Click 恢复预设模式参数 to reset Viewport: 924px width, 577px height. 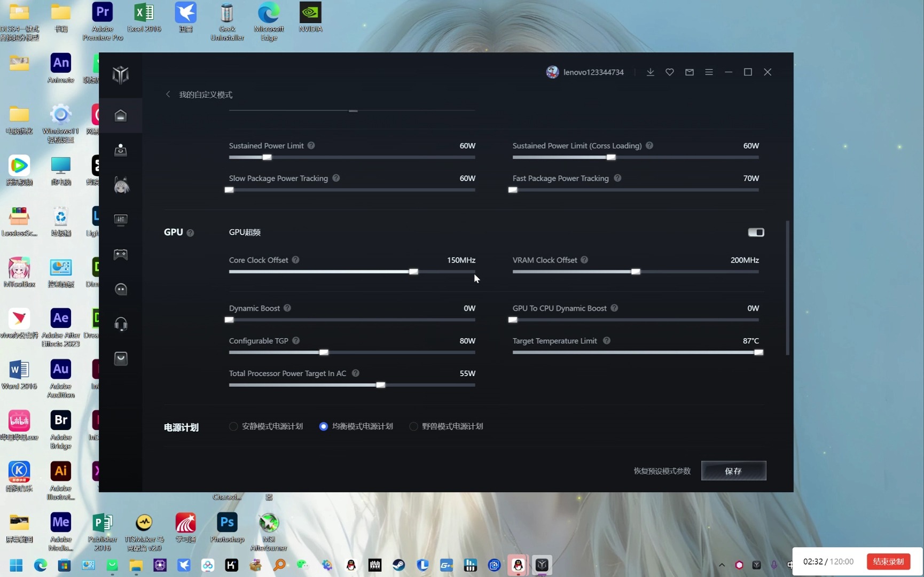(x=662, y=471)
